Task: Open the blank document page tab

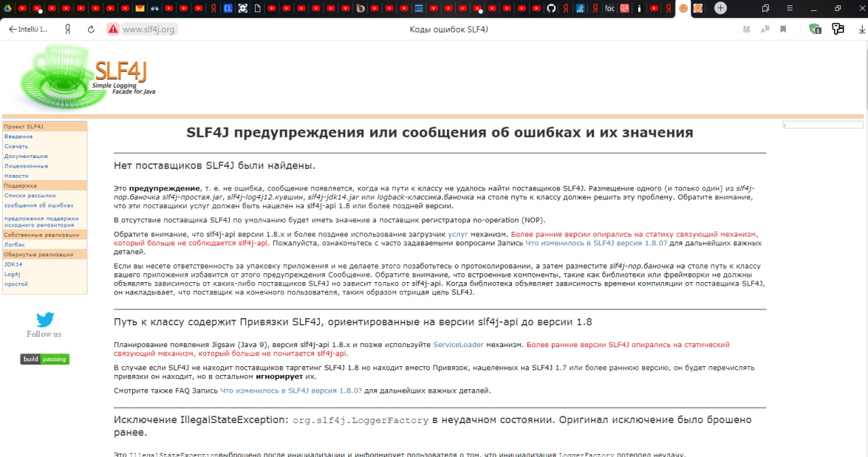Action: coord(258,8)
